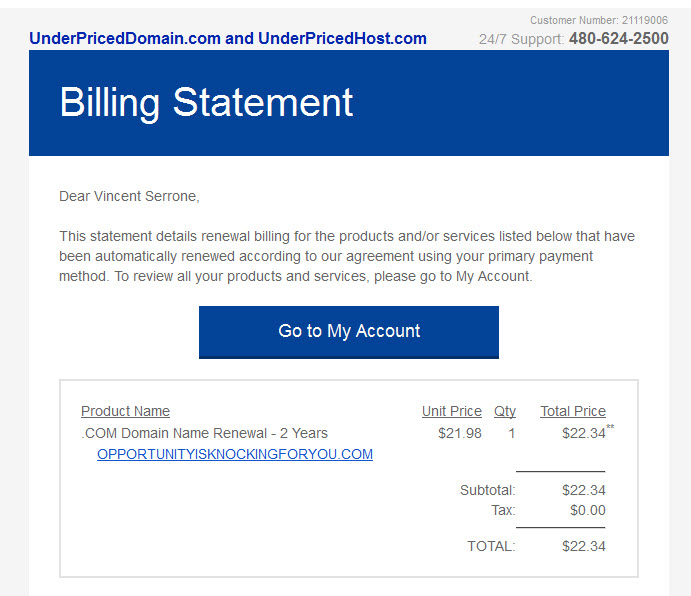The image size is (691, 596).
Task: Click the $22.34 item total with asterisks
Action: 588,432
